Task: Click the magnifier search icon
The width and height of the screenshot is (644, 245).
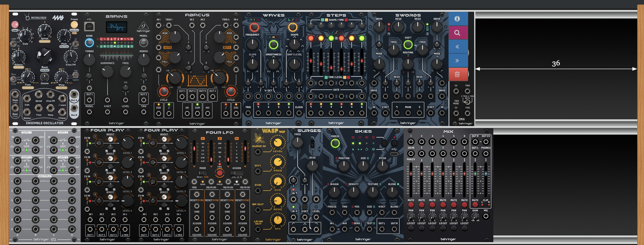Action: point(458,33)
